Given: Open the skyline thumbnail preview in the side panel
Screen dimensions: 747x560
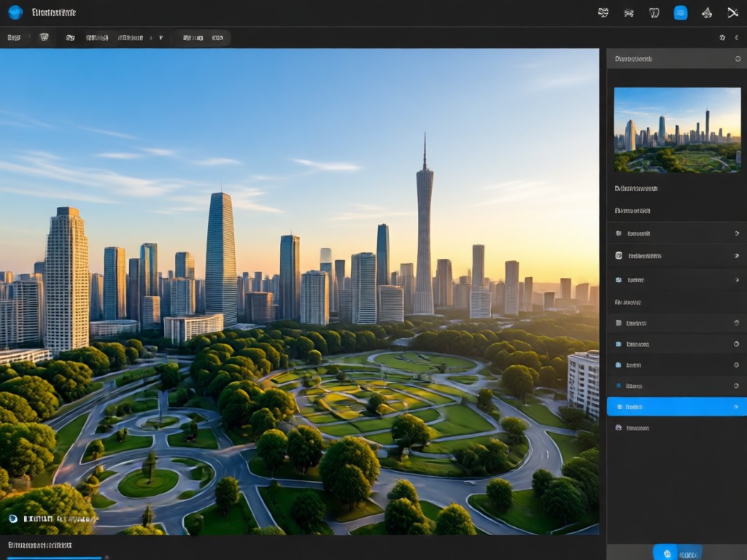Looking at the screenshot, I should (x=677, y=130).
